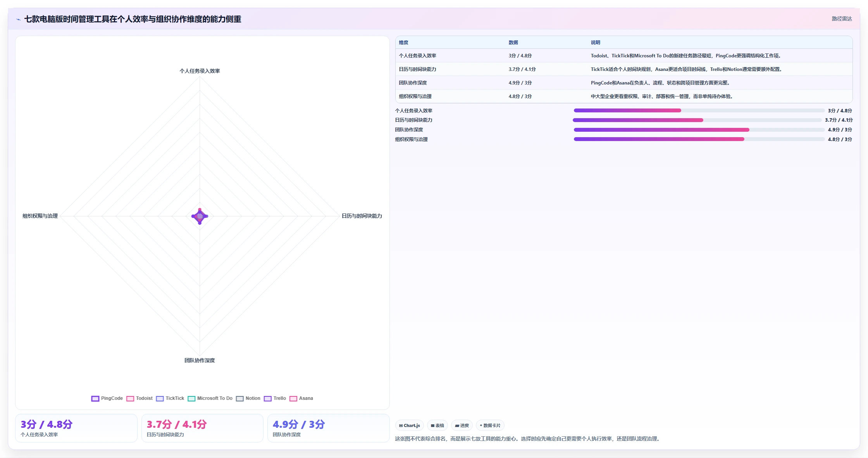Click the 团队协作深度 progress bar

699,130
